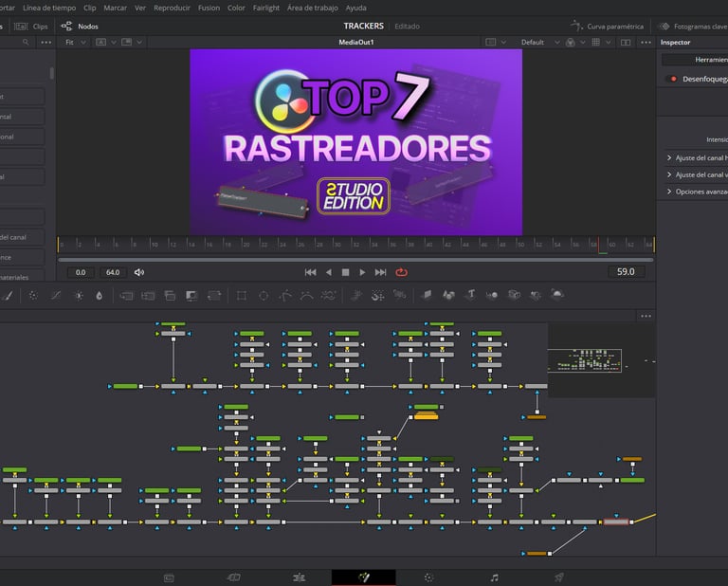Add a Merge node from toolbar

126,295
